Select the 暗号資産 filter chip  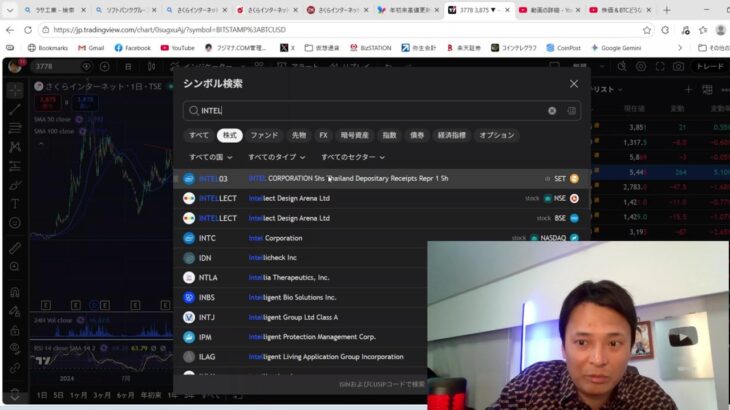coord(354,135)
